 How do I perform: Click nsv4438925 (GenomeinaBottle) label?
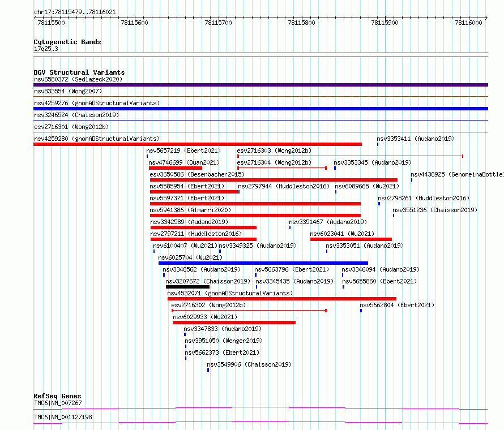[x=457, y=174]
